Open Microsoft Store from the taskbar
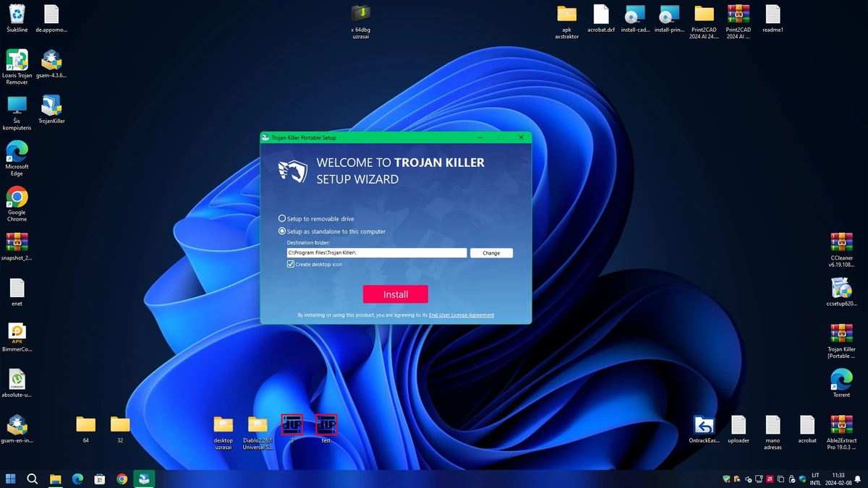The width and height of the screenshot is (868, 488). (100, 479)
